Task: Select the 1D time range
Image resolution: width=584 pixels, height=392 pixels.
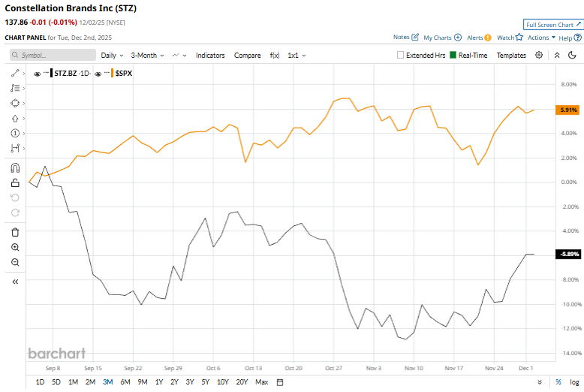Action: coord(40,382)
